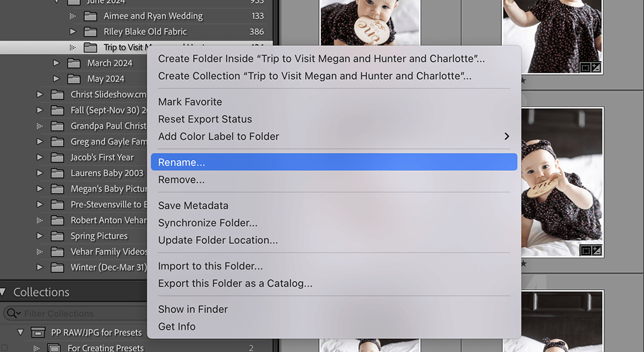Expand the Laurens Baby 2003 folder
This screenshot has width=644, height=352.
(x=40, y=173)
